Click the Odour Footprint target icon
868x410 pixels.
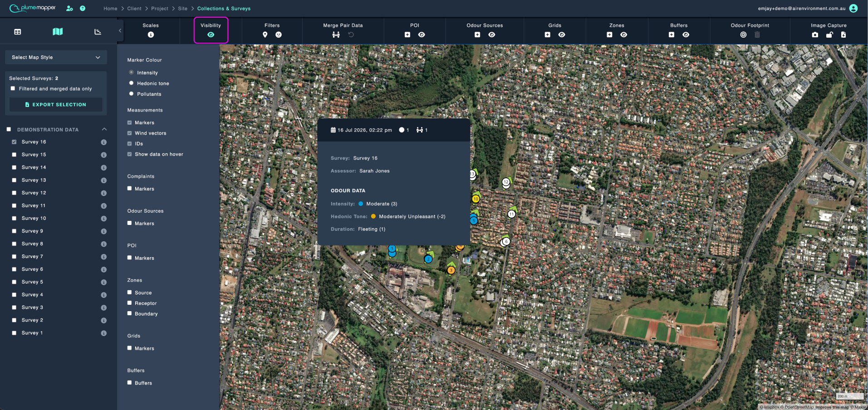(743, 35)
